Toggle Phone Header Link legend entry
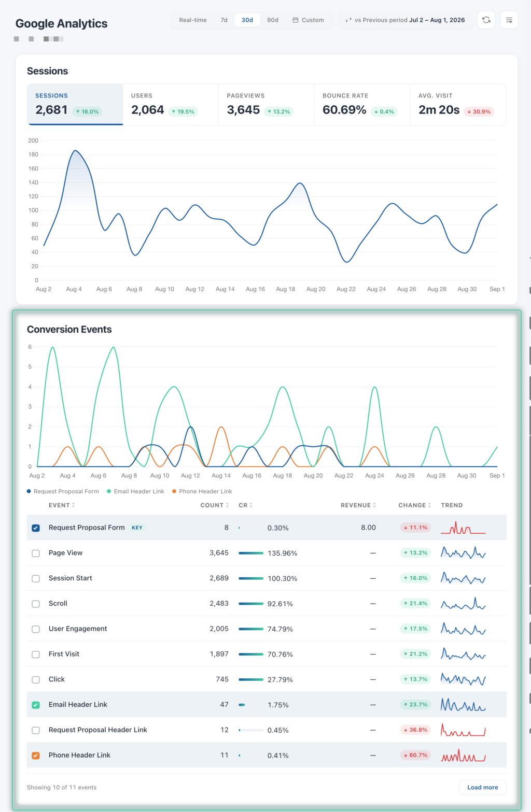The height and width of the screenshot is (812, 531). point(202,491)
